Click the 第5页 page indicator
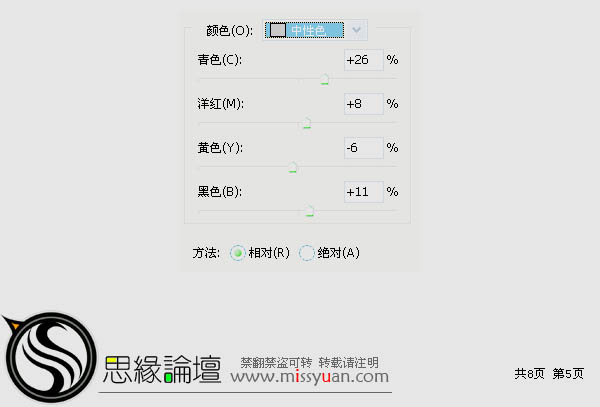Screen dimensions: 600x407 click(x=568, y=373)
